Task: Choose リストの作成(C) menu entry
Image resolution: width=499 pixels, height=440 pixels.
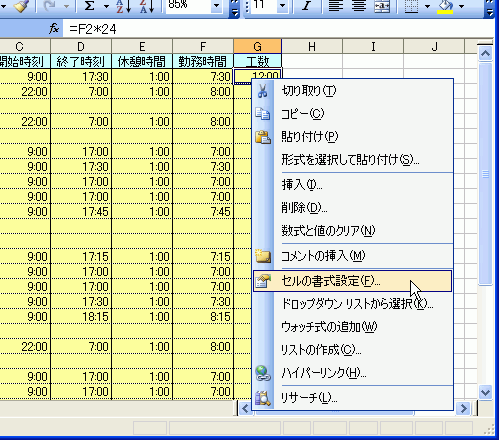Action: [353, 350]
